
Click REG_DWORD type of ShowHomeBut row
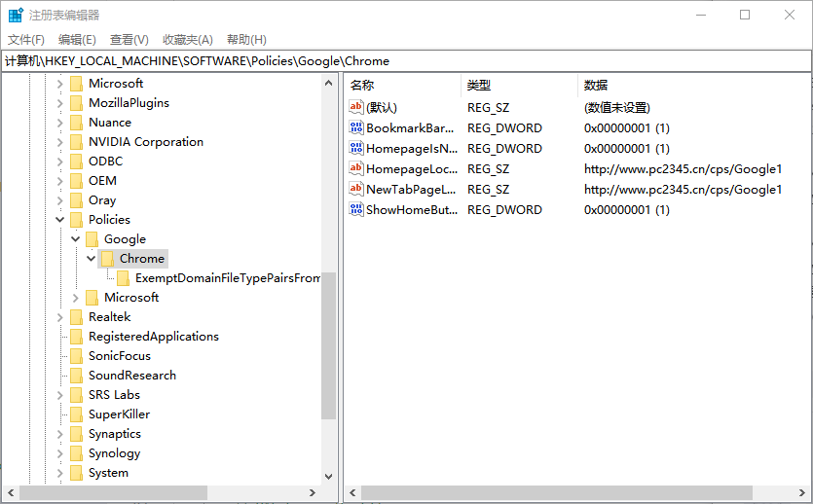click(x=504, y=210)
